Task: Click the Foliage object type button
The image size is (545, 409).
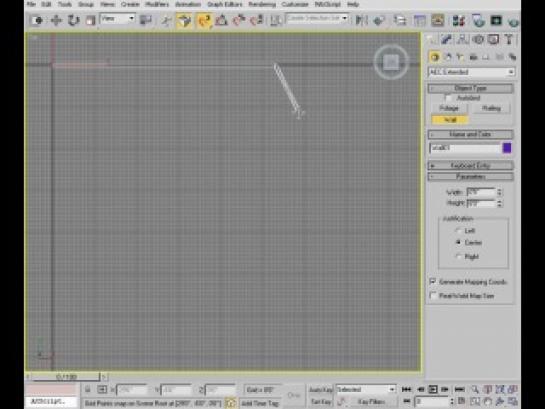Action: point(449,108)
